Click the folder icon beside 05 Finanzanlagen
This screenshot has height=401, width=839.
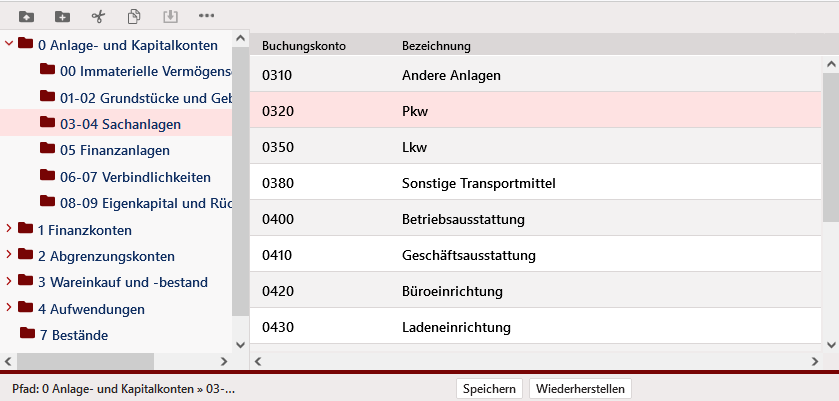click(47, 148)
